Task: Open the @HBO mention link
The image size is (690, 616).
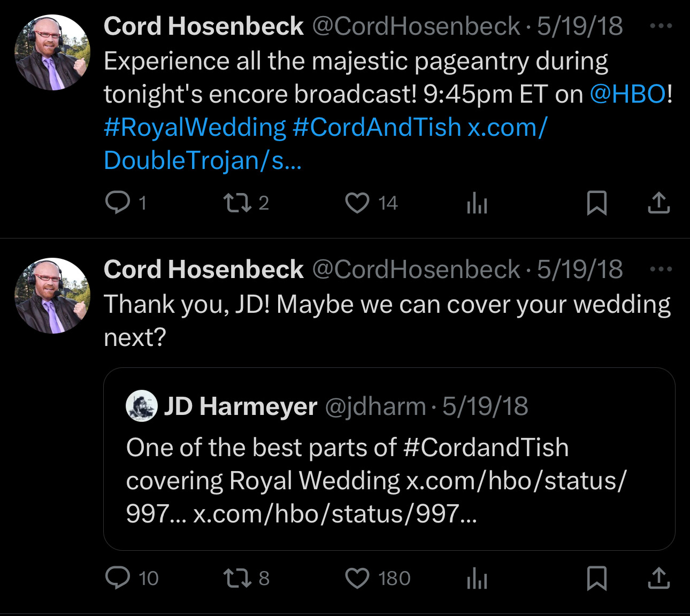Action: (628, 94)
